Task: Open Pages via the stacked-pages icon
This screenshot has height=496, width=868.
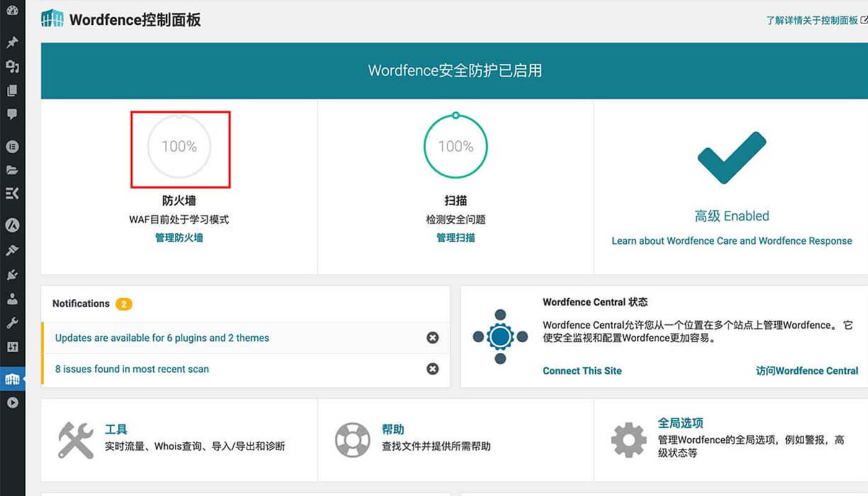Action: click(x=12, y=91)
